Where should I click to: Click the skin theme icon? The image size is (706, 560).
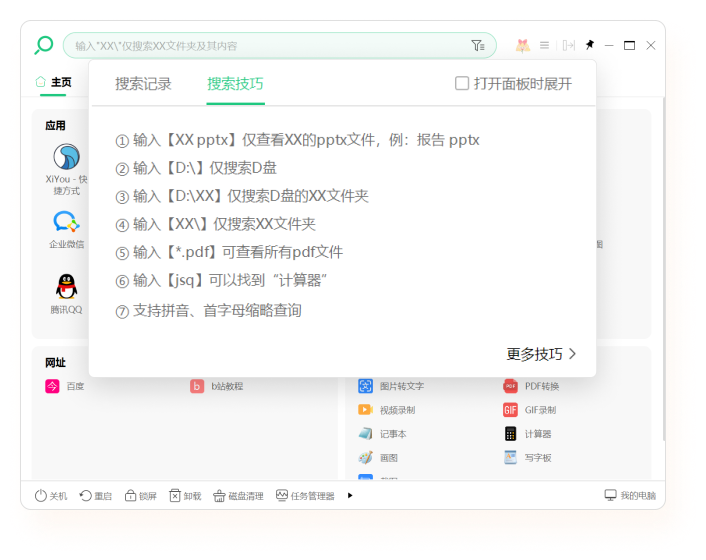coord(522,45)
